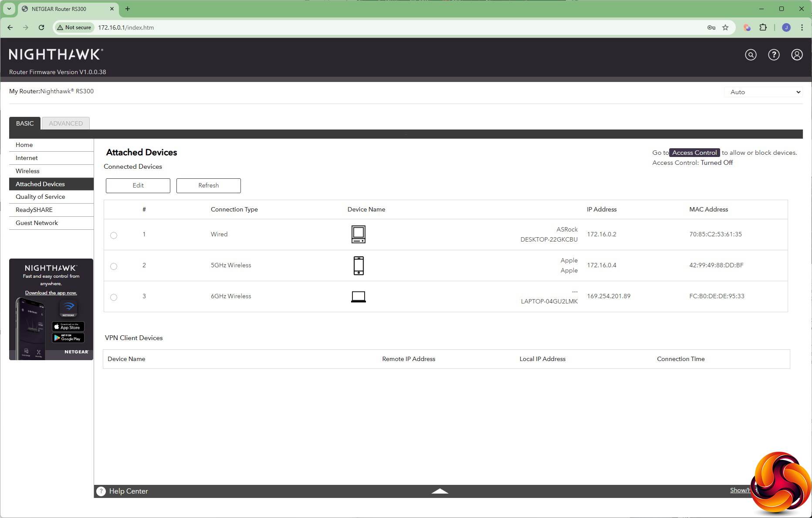Open the help question mark icon

(x=774, y=55)
